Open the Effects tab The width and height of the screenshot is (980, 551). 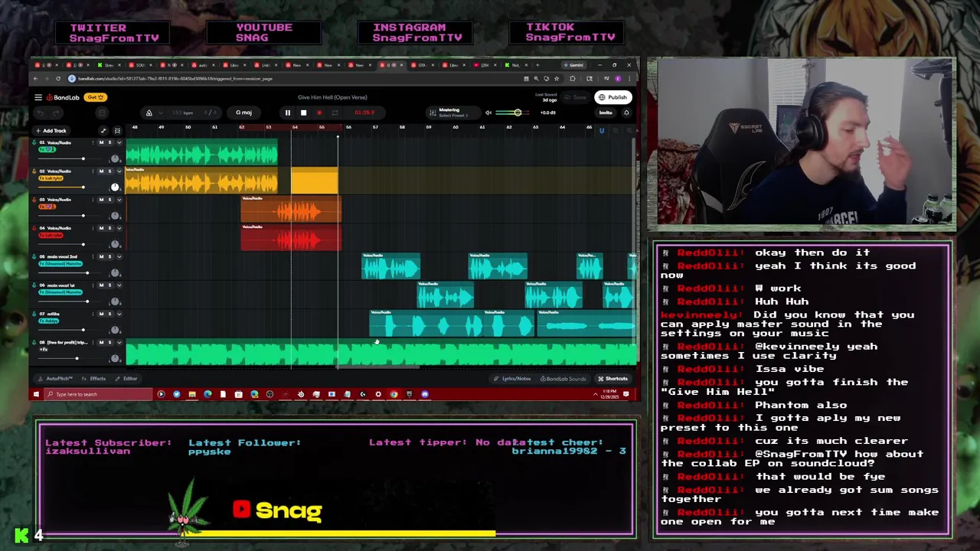(94, 379)
